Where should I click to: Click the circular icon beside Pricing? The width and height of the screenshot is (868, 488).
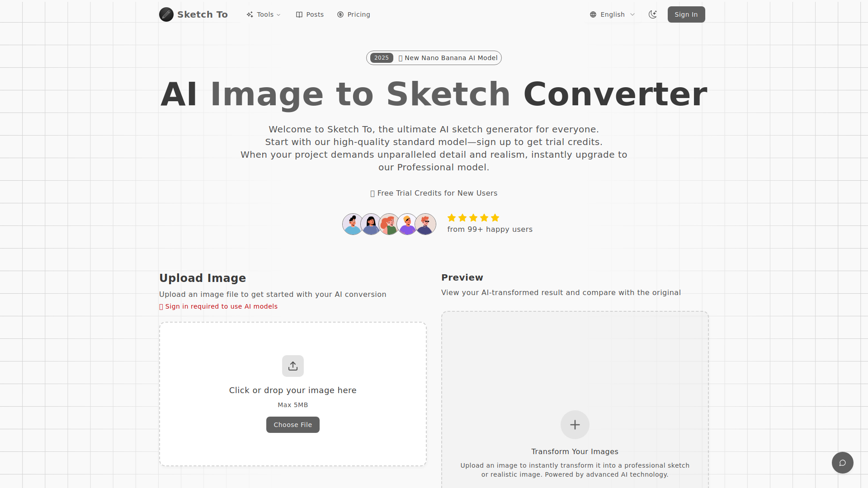click(x=340, y=14)
